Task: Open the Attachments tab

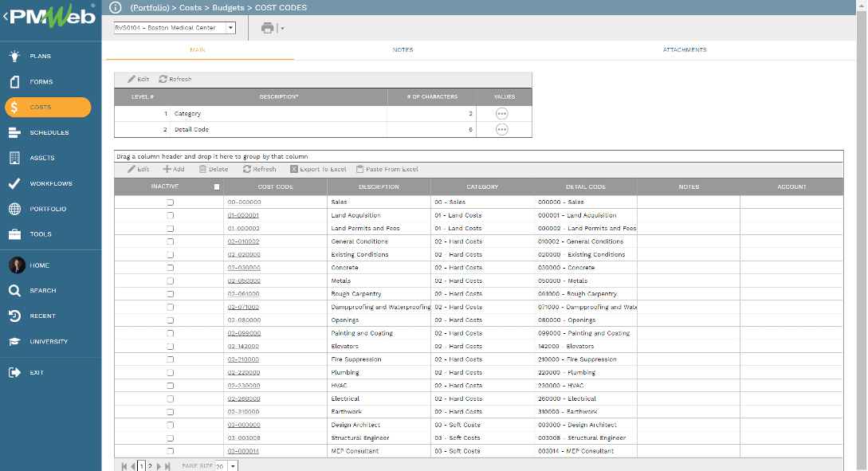Action: point(684,49)
